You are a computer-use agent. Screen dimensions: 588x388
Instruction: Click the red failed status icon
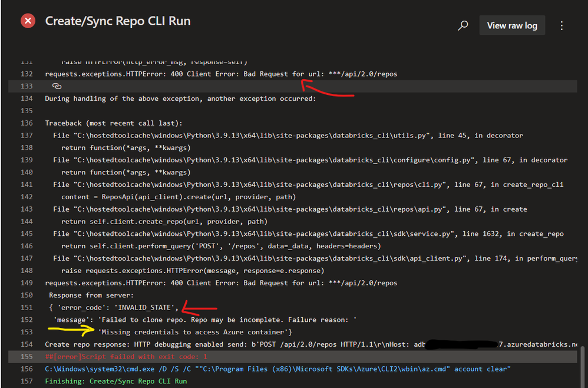(28, 21)
